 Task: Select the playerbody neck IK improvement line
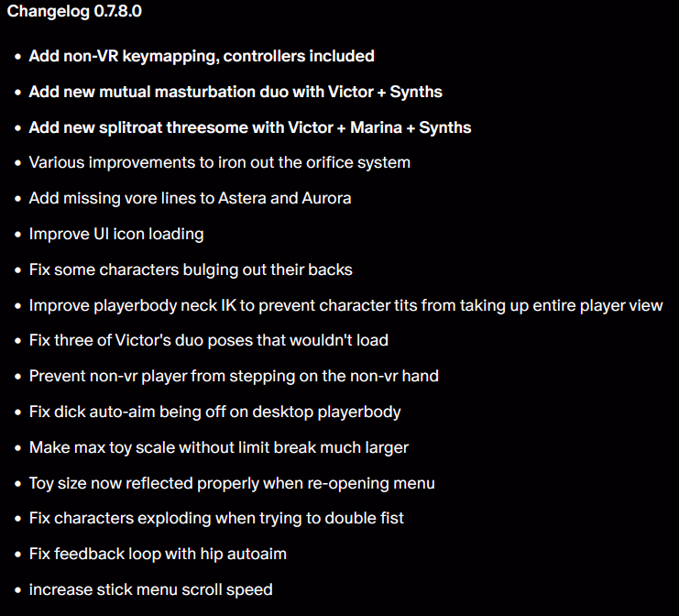pos(345,305)
